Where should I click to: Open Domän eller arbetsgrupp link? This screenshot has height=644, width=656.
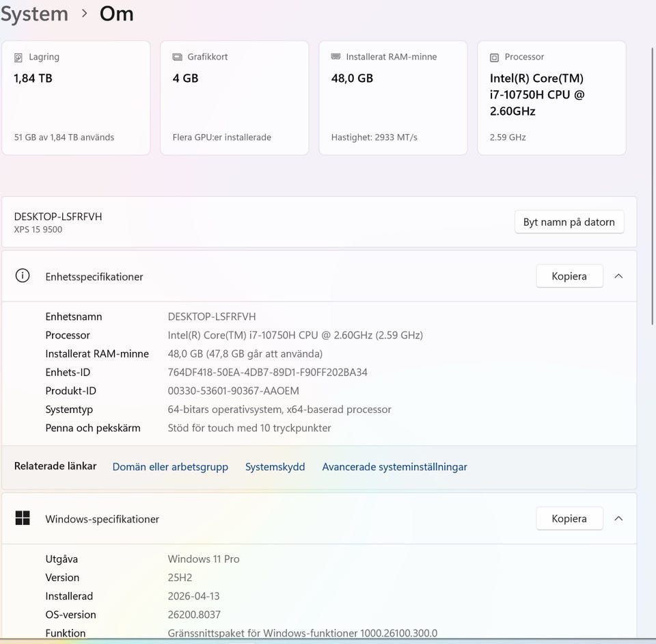[170, 467]
